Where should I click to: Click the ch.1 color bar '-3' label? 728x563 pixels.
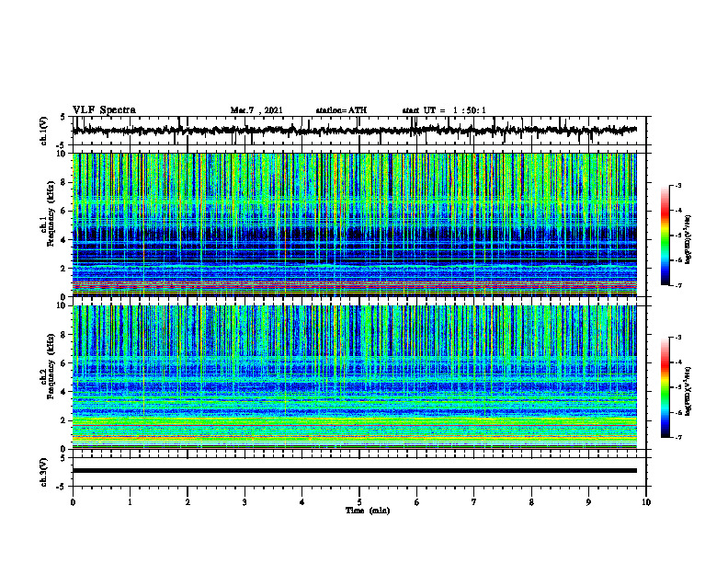pos(678,186)
